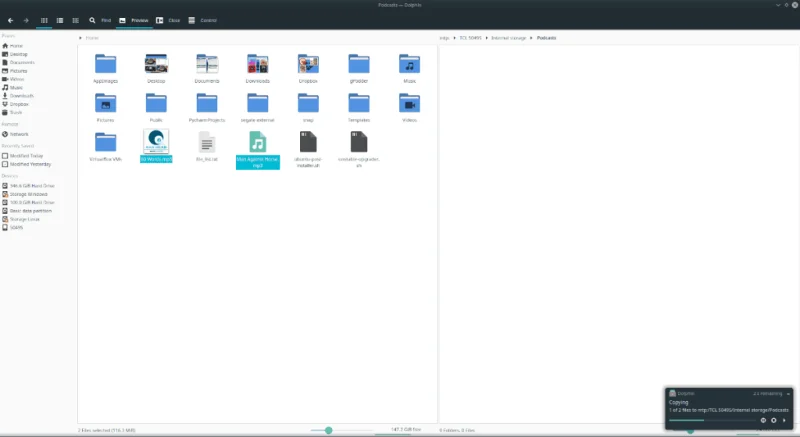
Task: Open Documents in the Places sidebar
Action: pos(18,62)
